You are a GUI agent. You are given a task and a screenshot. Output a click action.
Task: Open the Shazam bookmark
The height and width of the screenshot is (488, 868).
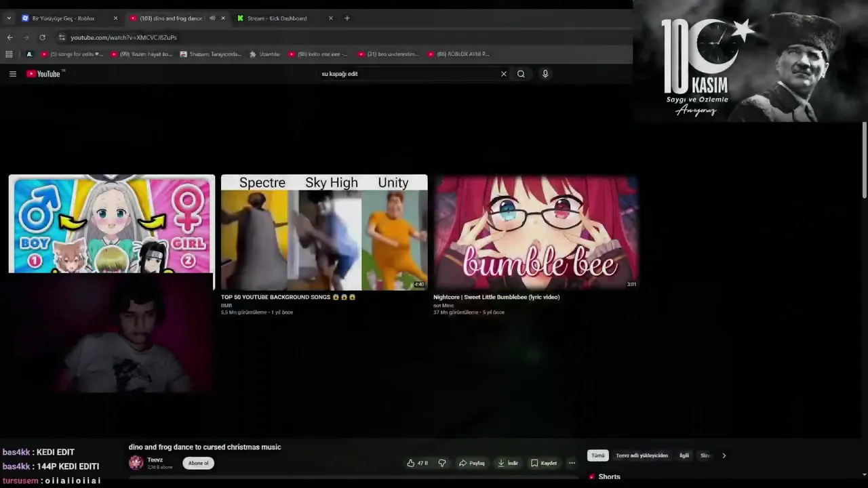pyautogui.click(x=211, y=54)
